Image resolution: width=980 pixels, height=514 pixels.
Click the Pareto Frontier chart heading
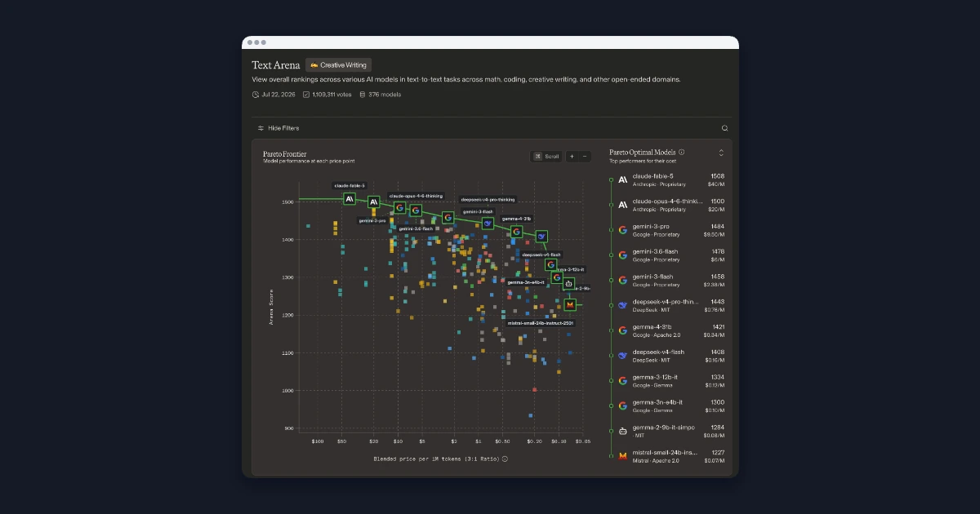(283, 153)
